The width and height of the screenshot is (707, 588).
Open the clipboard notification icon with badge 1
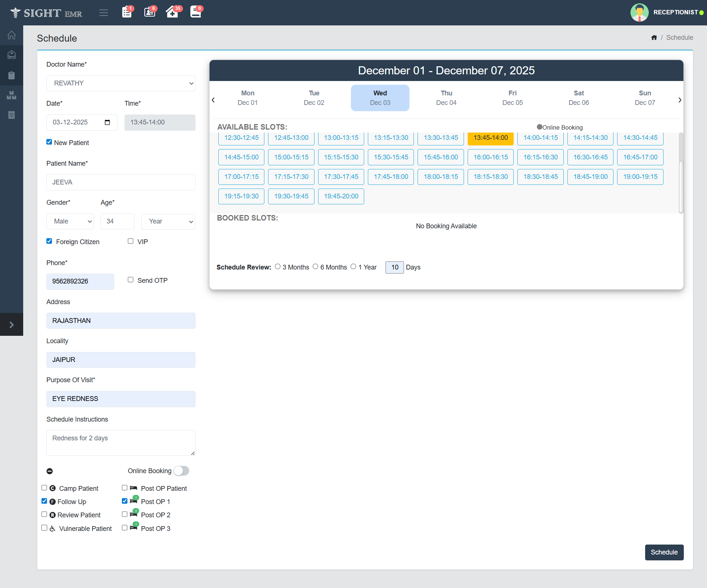click(x=127, y=12)
